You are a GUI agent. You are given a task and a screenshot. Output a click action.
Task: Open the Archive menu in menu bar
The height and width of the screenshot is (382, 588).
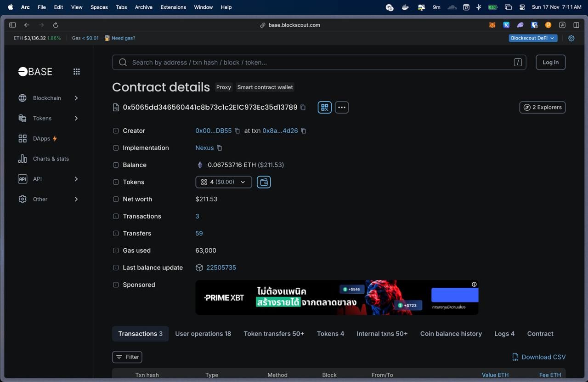pos(144,7)
